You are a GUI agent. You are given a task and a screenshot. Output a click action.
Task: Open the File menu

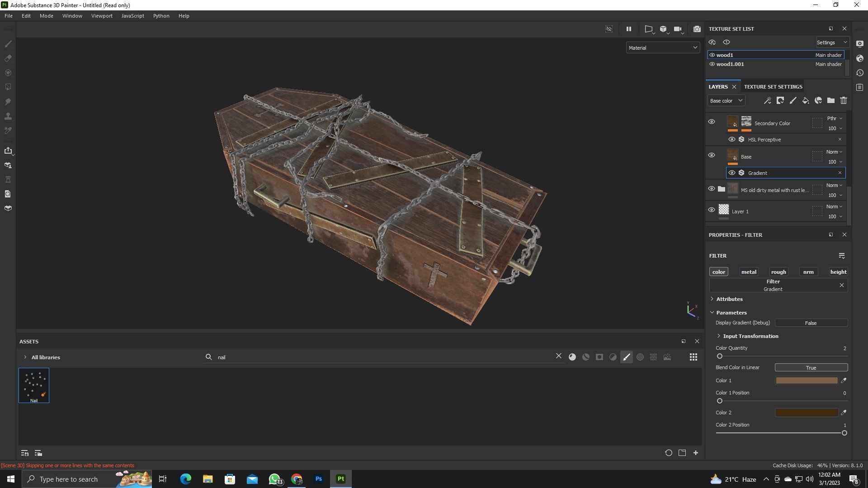point(9,16)
